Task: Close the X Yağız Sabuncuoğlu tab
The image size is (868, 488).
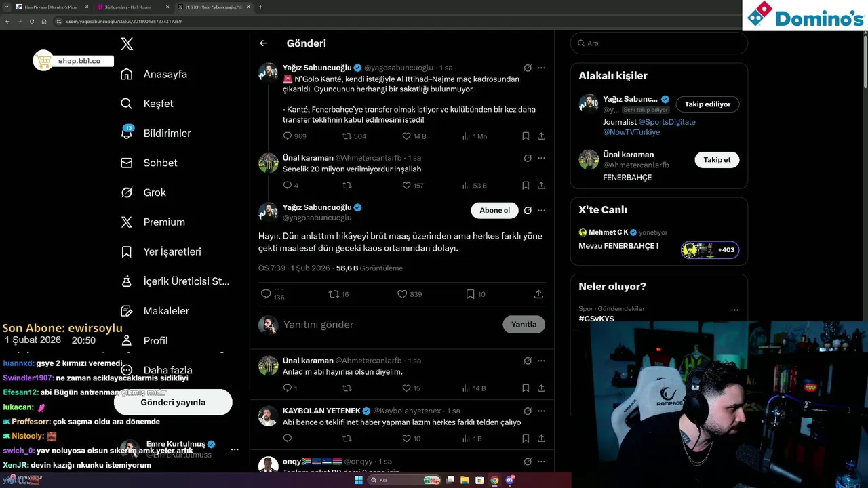Action: click(248, 7)
